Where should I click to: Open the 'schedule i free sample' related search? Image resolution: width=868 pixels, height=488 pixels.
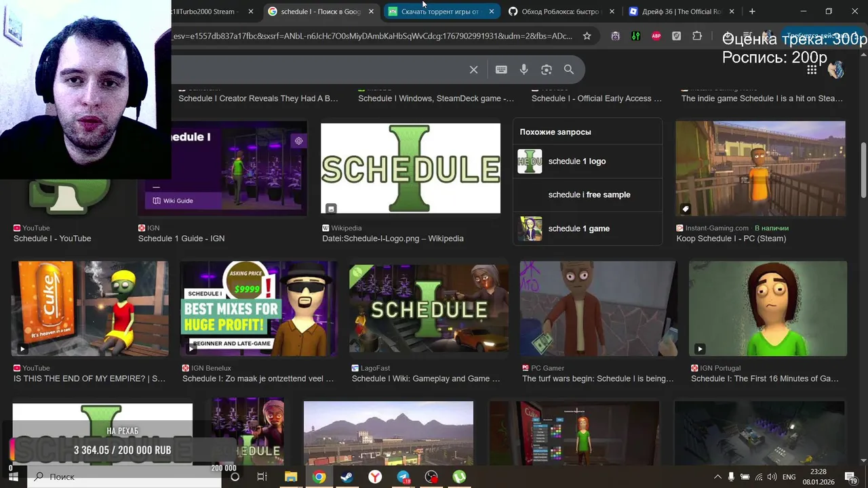(587, 195)
